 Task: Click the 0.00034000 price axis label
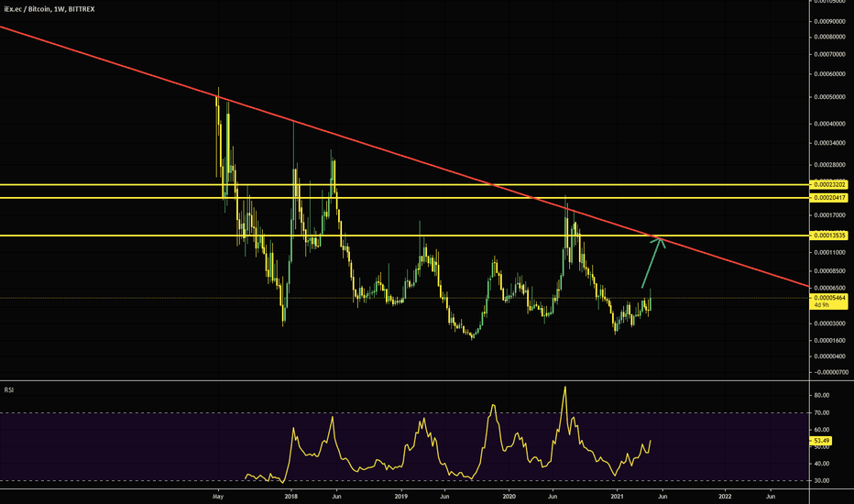(x=830, y=143)
